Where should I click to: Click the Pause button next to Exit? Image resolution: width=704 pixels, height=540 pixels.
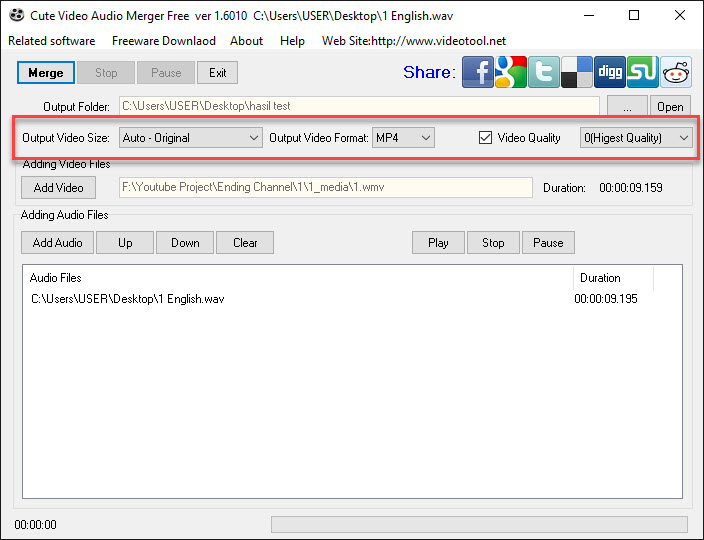[166, 73]
